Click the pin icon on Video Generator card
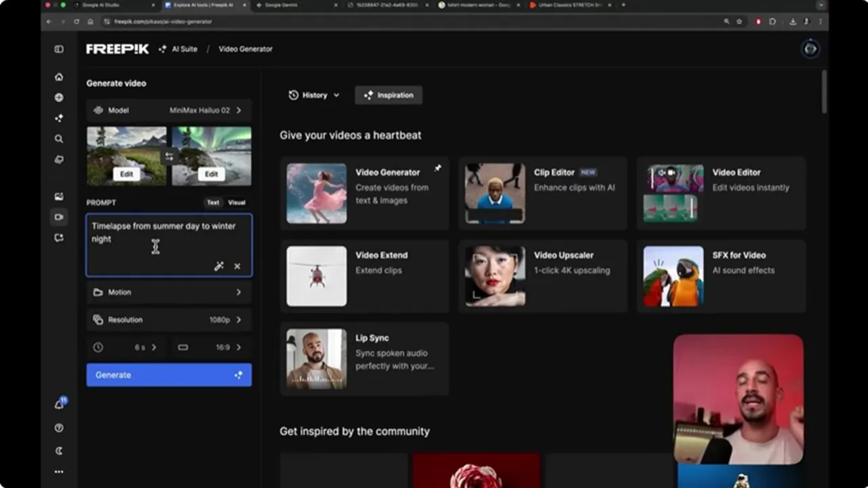The height and width of the screenshot is (488, 868). [438, 168]
